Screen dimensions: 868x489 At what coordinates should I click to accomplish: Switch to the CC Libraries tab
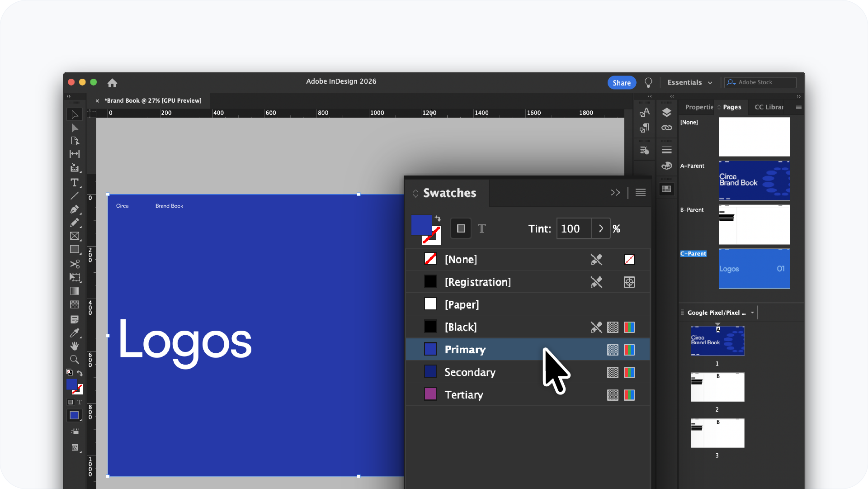[x=769, y=107]
